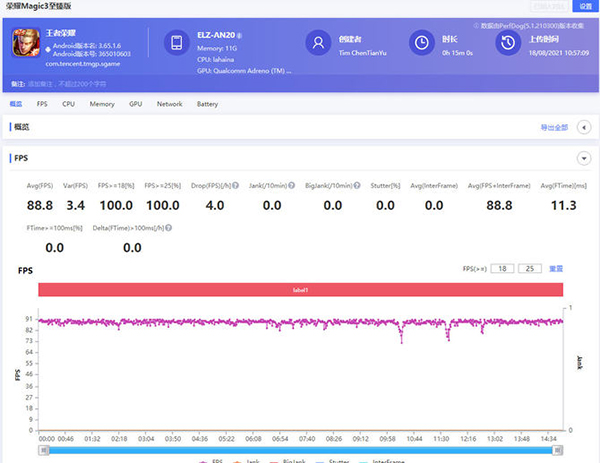Click the game app thumbnail icon
The image size is (600, 463).
pyautogui.click(x=26, y=43)
